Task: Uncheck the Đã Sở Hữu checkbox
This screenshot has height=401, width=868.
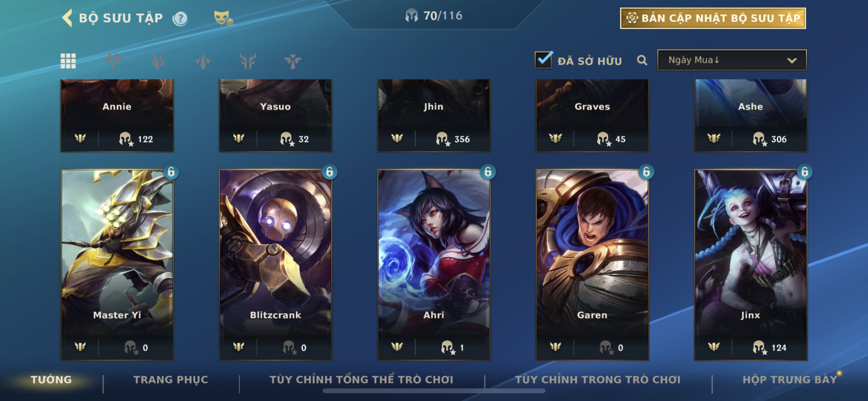Action: (x=543, y=60)
